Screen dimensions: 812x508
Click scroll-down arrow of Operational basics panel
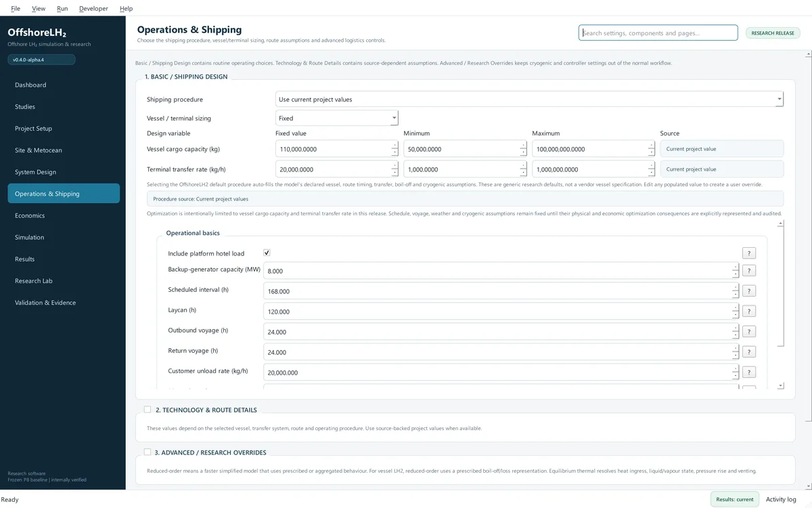click(780, 385)
